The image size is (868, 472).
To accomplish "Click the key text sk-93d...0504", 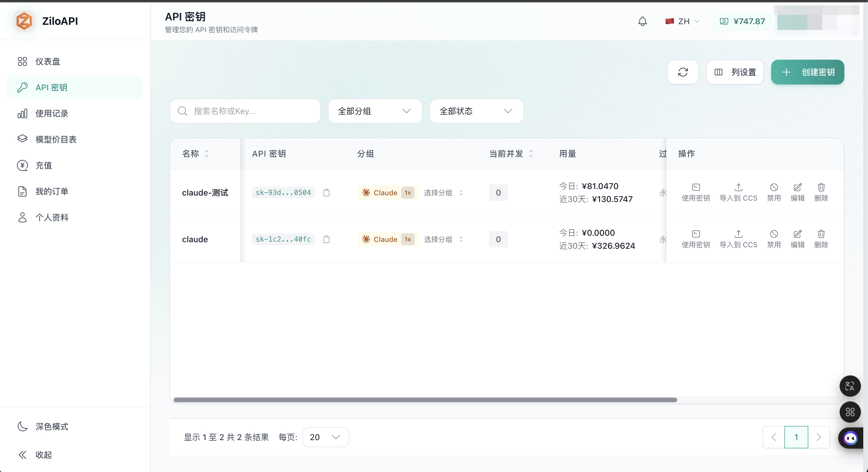I will [x=283, y=193].
